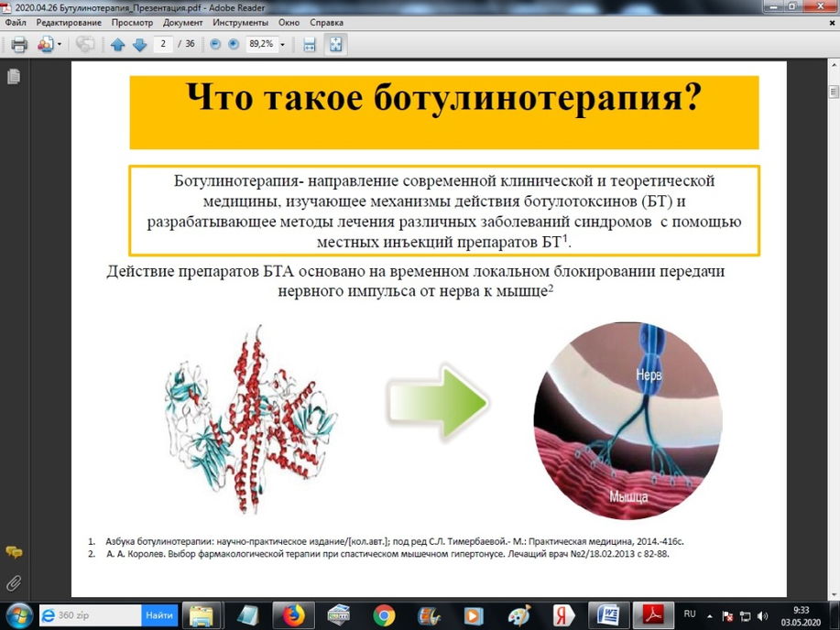Open the zoom percentage dropdown
This screenshot has width=840, height=630.
click(282, 44)
